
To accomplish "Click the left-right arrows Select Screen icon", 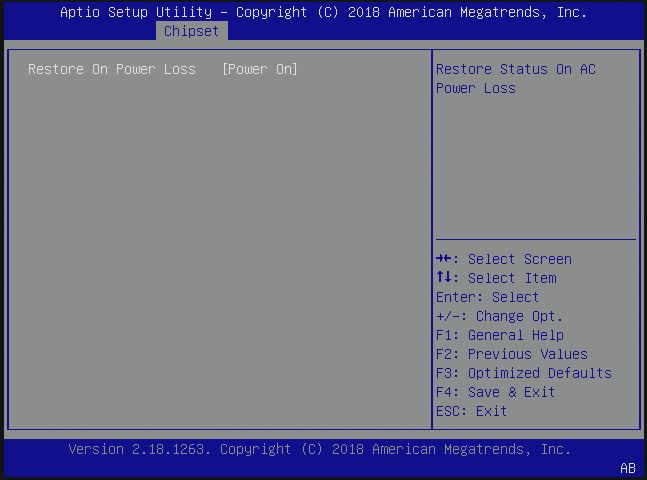I will click(x=444, y=259).
